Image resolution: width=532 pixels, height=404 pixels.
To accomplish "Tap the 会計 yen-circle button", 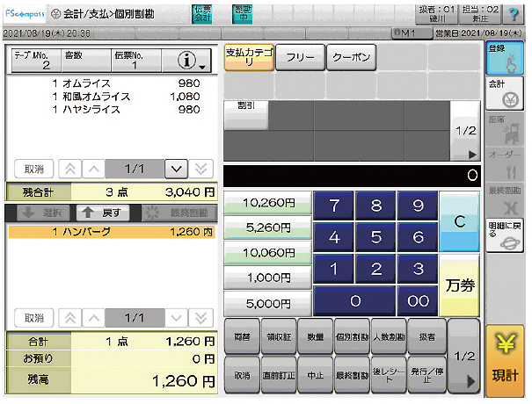I will tap(505, 94).
